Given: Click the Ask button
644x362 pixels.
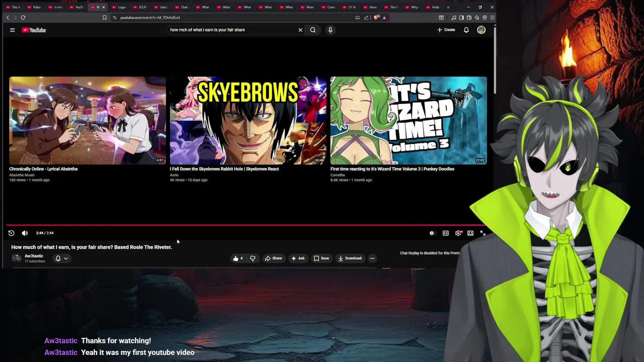Looking at the screenshot, I should (x=298, y=258).
